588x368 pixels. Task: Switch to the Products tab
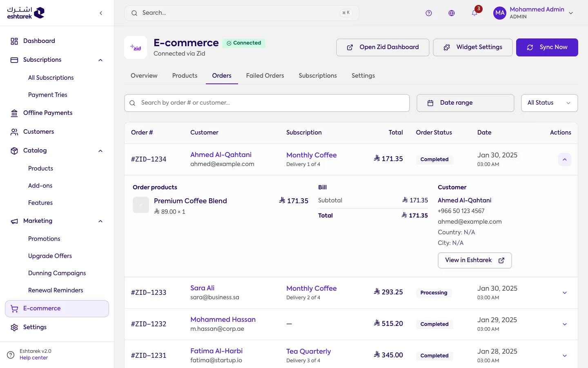185,76
